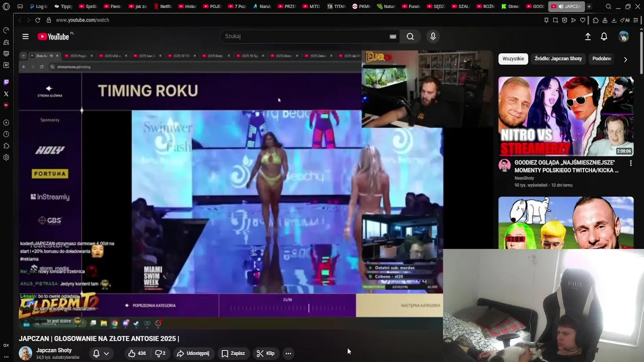Viewport: 644px width, 362px height.
Task: Open the YouTube guide hamburger menu
Action: (x=25, y=36)
